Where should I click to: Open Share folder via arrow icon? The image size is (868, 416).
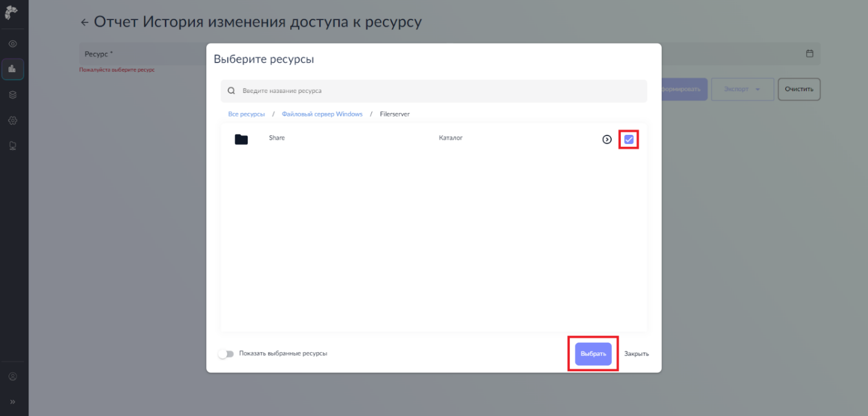tap(607, 140)
